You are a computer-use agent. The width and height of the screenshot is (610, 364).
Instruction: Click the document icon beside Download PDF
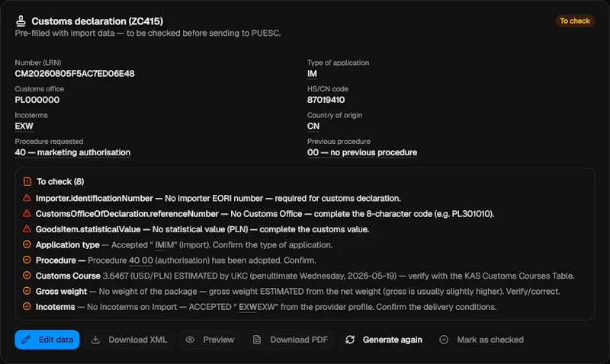tap(257, 340)
